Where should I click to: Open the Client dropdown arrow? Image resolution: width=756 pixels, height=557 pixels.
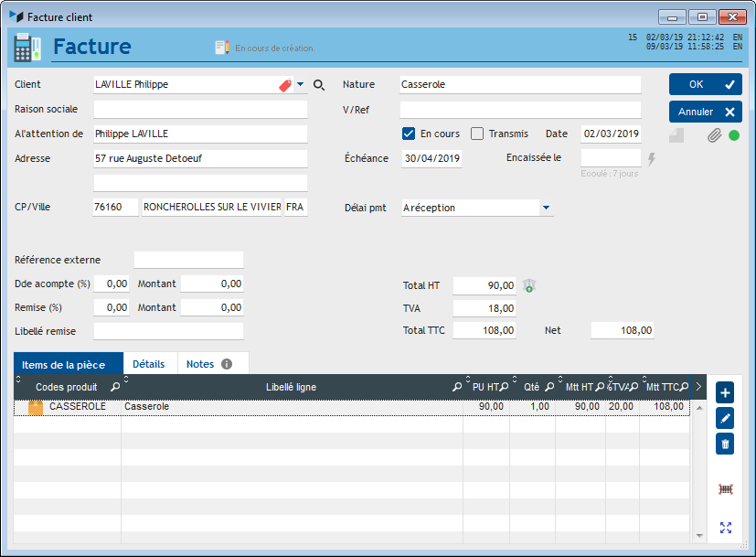click(300, 85)
